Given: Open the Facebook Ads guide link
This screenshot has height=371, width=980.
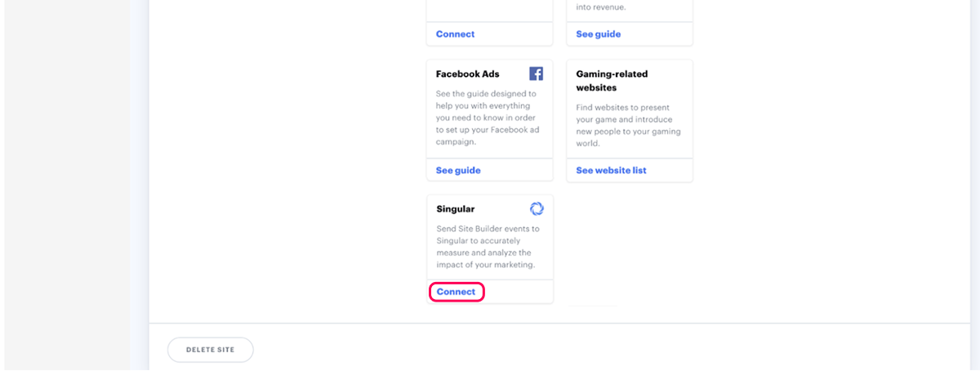Looking at the screenshot, I should 458,170.
